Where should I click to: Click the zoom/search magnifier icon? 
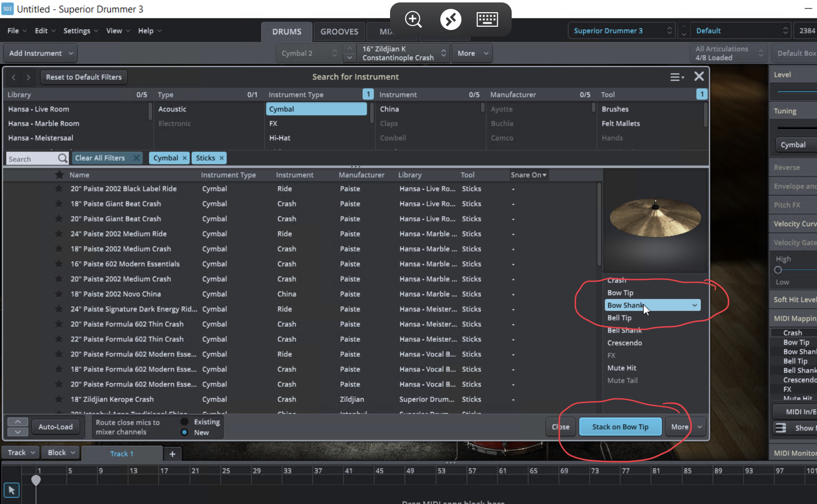coord(414,19)
